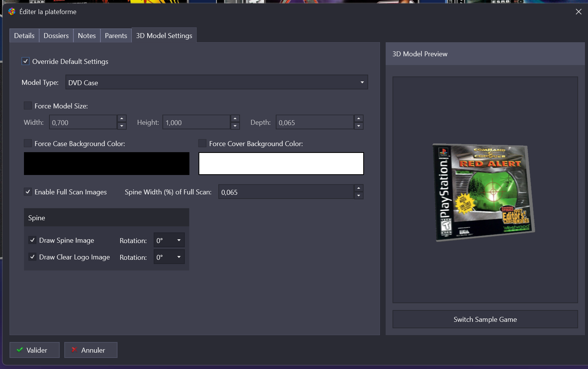
Task: Increase Spine Width with up arrow
Action: [x=359, y=188]
